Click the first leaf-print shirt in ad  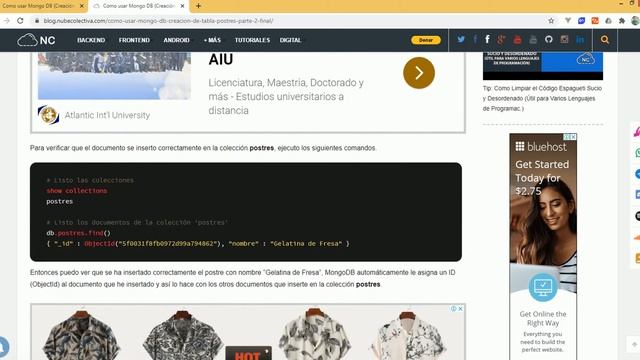point(81,335)
